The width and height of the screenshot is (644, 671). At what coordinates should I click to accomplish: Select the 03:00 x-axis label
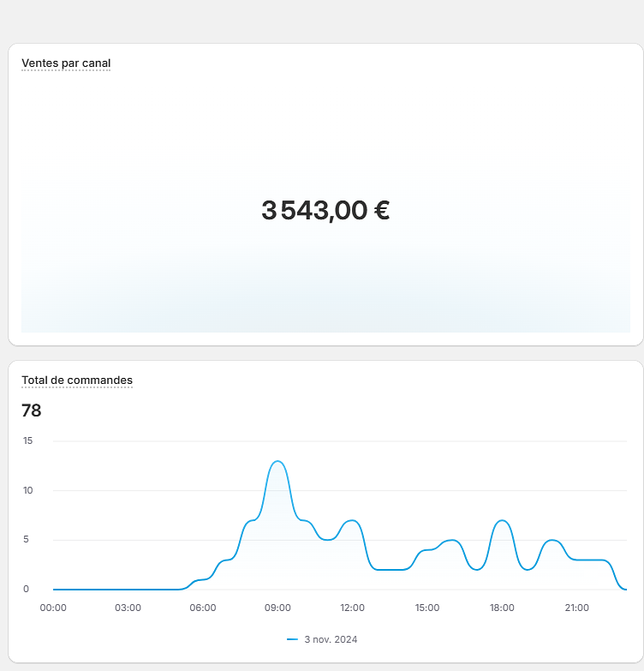click(128, 608)
